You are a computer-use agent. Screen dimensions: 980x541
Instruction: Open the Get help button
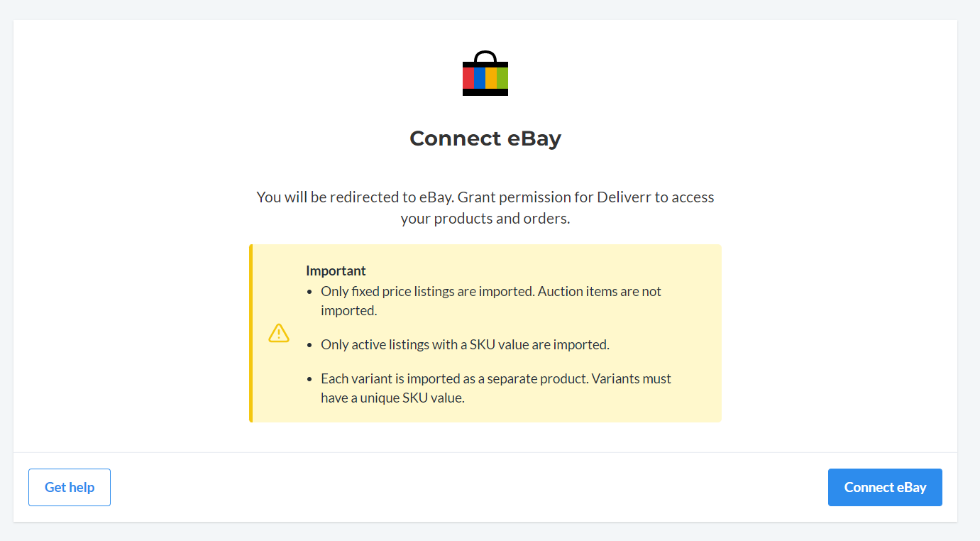tap(70, 487)
